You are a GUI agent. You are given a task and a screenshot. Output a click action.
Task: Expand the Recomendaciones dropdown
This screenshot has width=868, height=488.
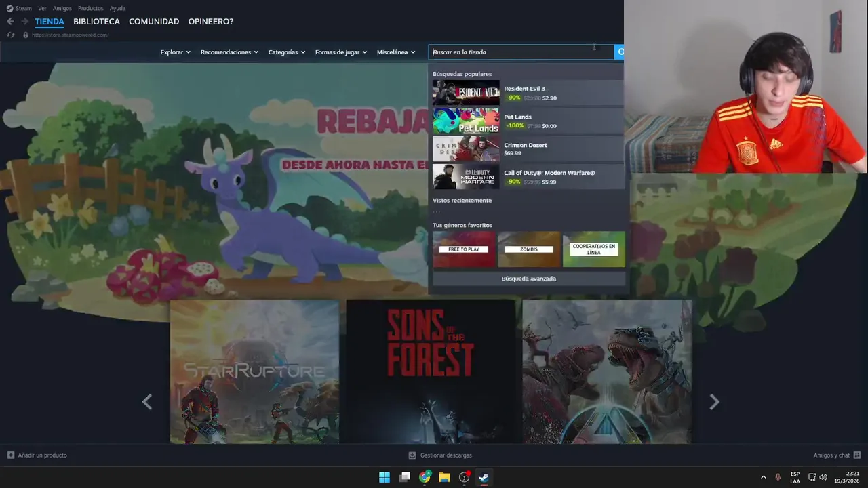pyautogui.click(x=229, y=52)
